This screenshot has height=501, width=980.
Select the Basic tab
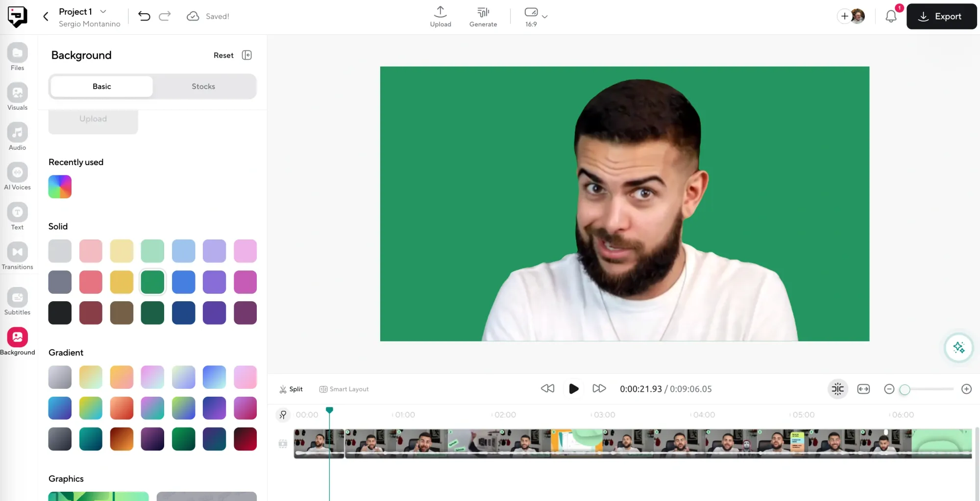(102, 86)
